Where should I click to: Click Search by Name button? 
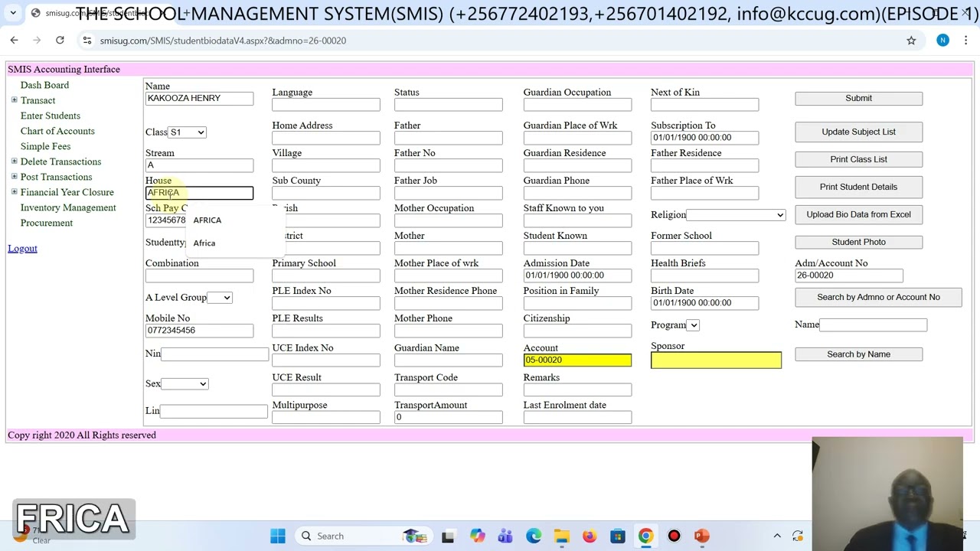(x=858, y=354)
